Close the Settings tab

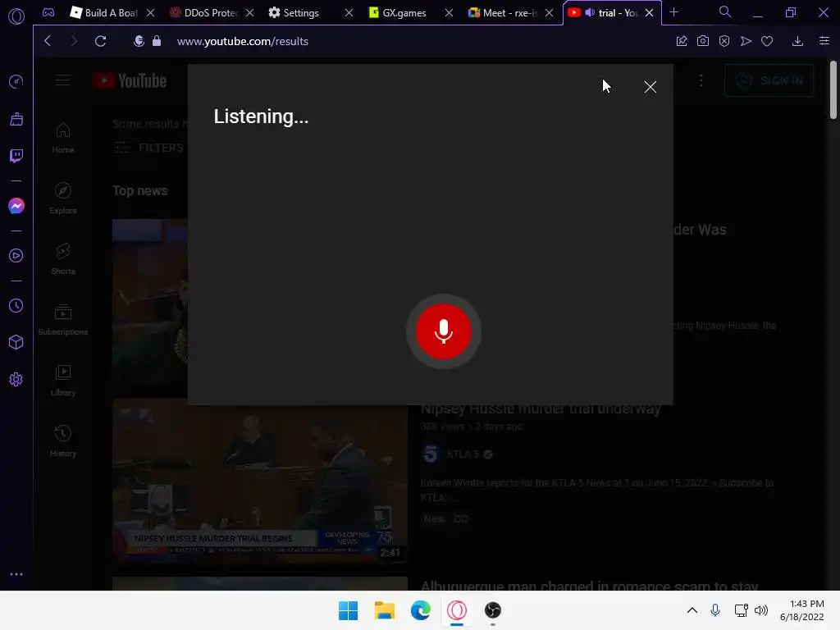[x=349, y=12]
